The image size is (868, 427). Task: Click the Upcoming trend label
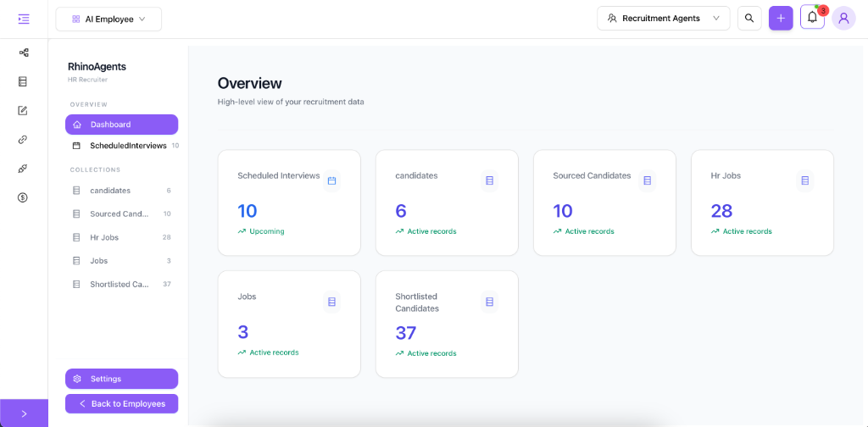point(267,231)
